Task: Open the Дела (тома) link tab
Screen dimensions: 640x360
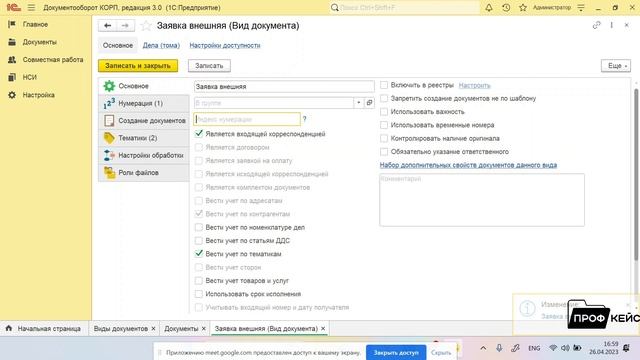Action: pyautogui.click(x=161, y=45)
